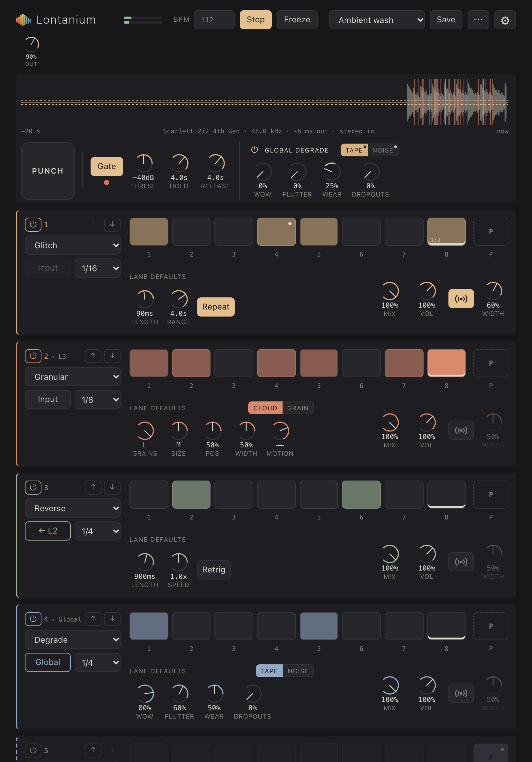Open the Ambient wash preset dropdown

click(377, 20)
